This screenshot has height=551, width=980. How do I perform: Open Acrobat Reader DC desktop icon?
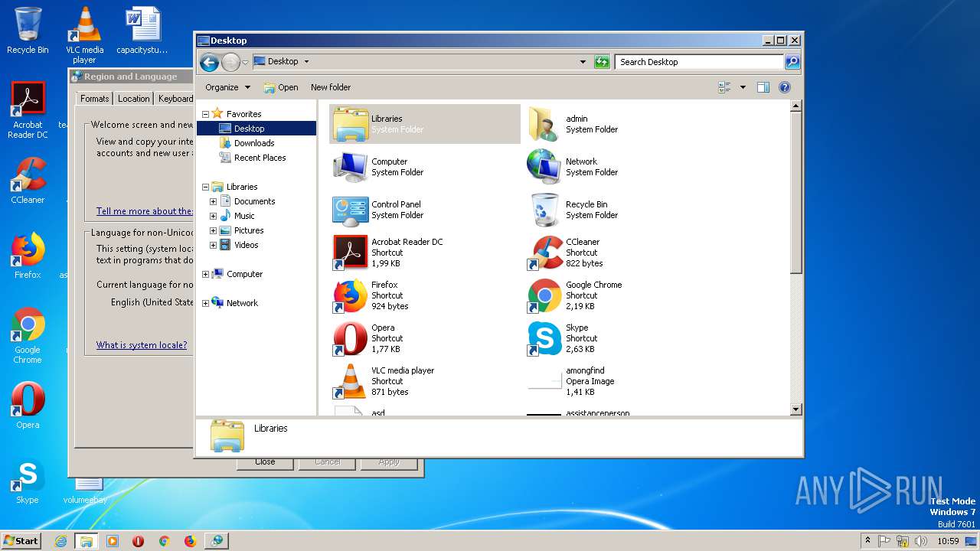tap(28, 110)
